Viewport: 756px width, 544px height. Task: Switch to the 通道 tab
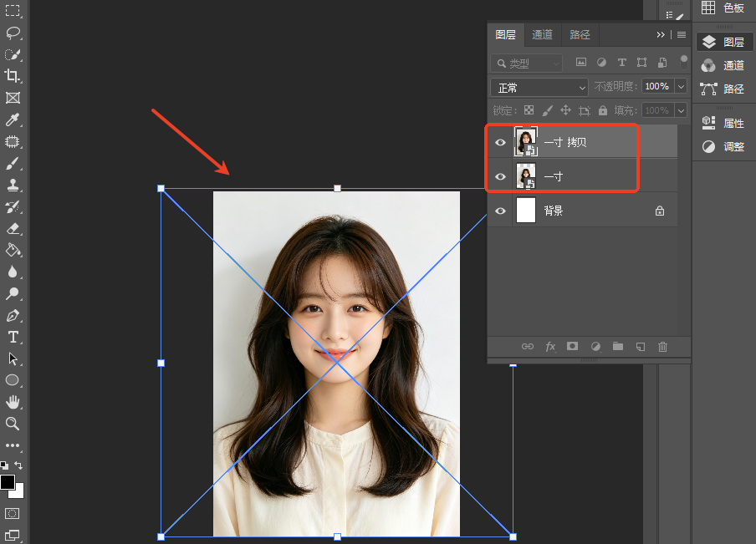pos(543,35)
